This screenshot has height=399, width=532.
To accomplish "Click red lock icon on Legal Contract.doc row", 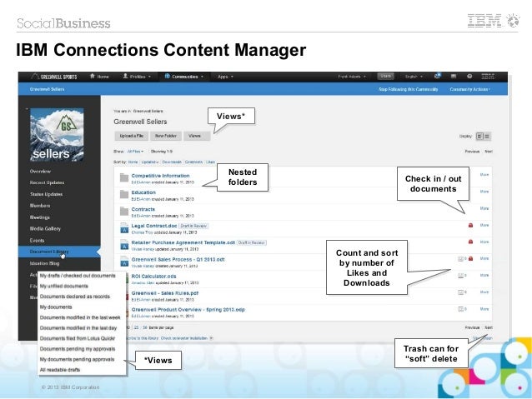I will pyautogui.click(x=470, y=225).
